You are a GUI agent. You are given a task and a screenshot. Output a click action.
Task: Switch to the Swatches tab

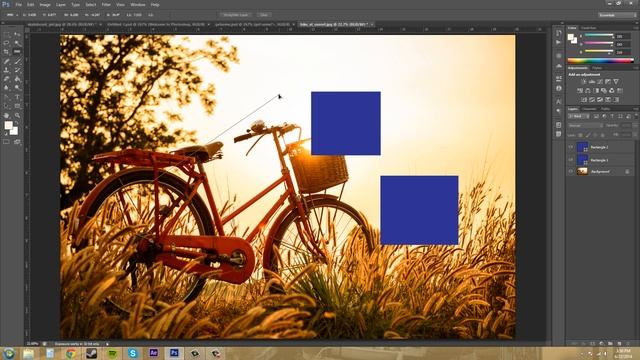pos(589,28)
